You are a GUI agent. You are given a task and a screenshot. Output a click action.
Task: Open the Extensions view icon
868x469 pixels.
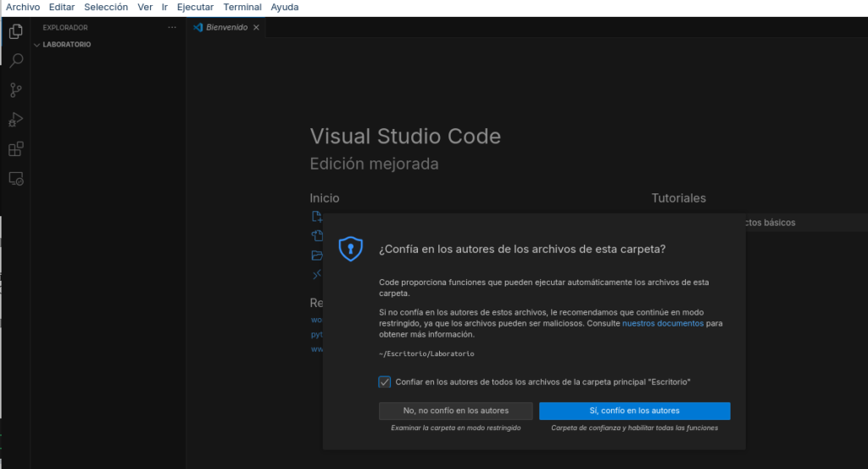(16, 149)
